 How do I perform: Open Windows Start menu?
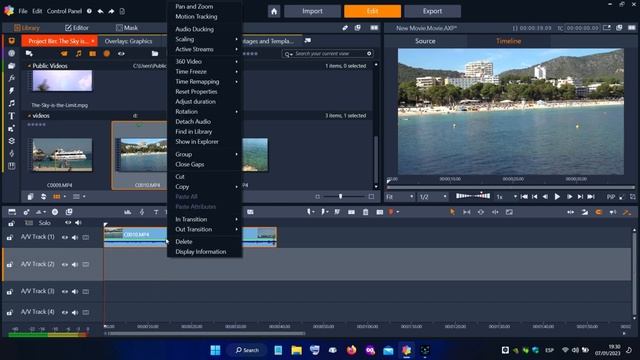tap(215, 350)
